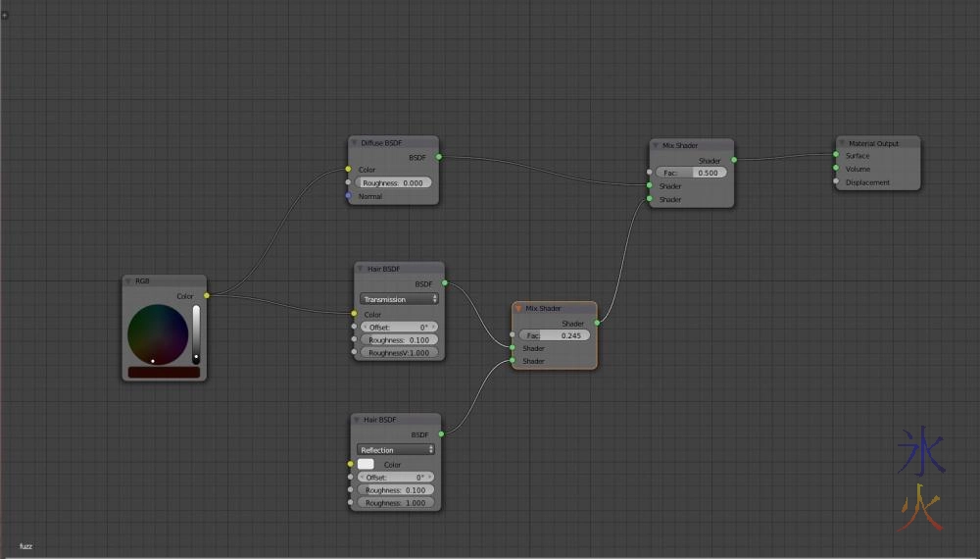
Task: Click the Reflection Hair BSDF output socket
Action: click(440, 433)
